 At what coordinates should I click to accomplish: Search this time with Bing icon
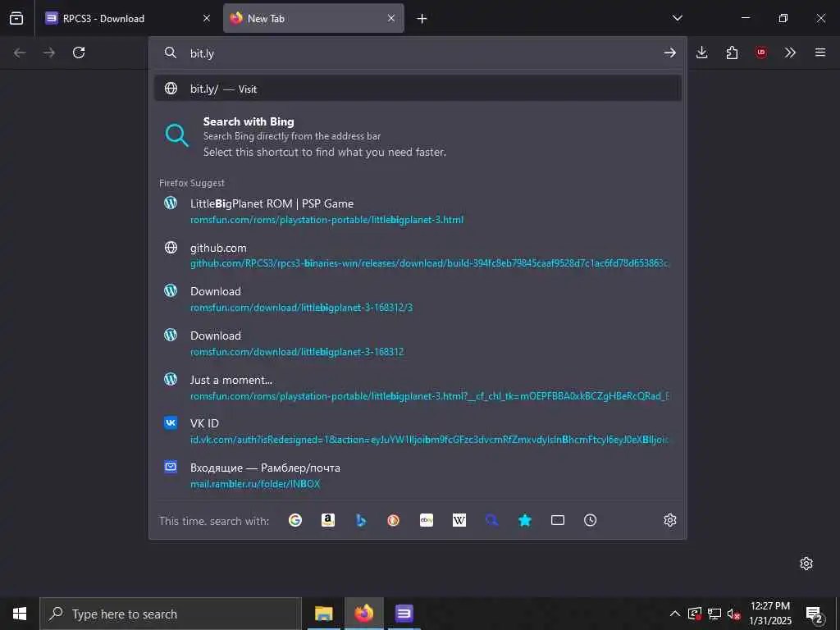tap(361, 520)
